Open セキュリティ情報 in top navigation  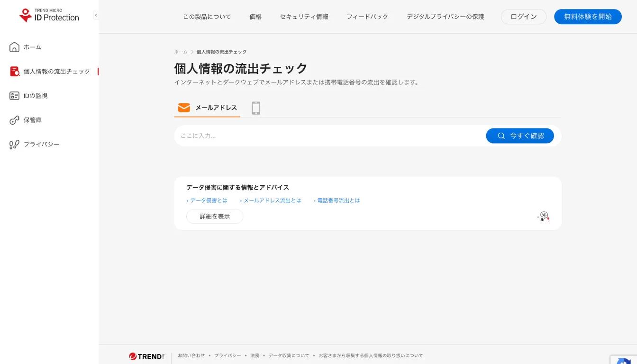(304, 17)
